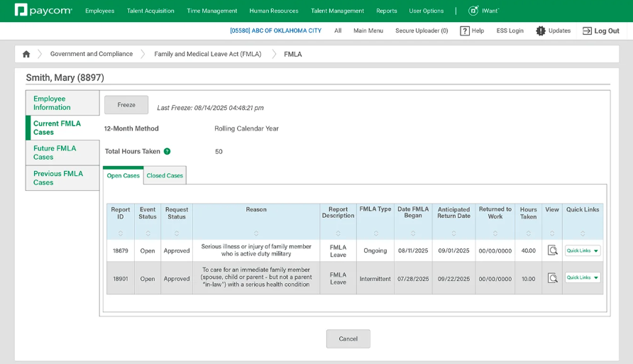Click the Intermittent FMLA type cell
The width and height of the screenshot is (633, 364).
tap(375, 279)
